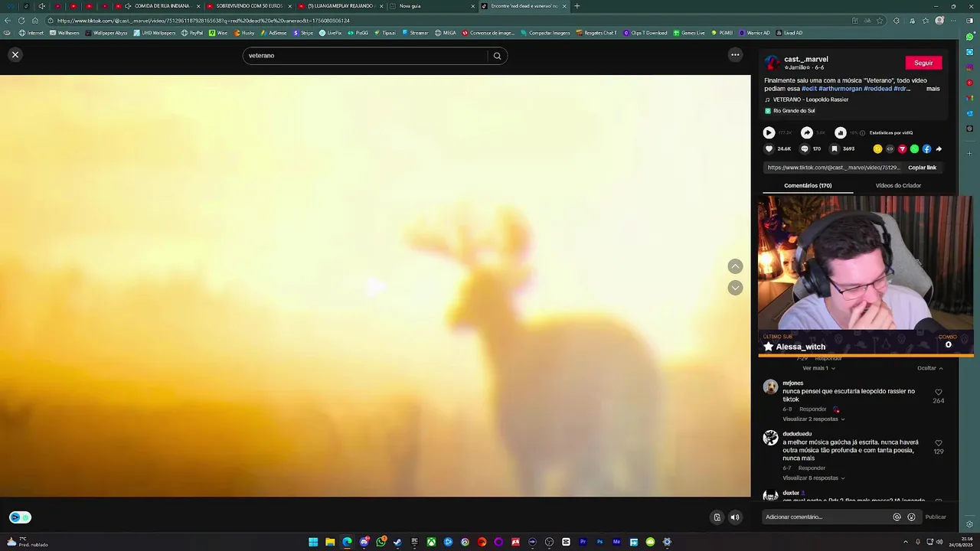Click the search magnifier icon
The image size is (980, 551).
click(497, 56)
